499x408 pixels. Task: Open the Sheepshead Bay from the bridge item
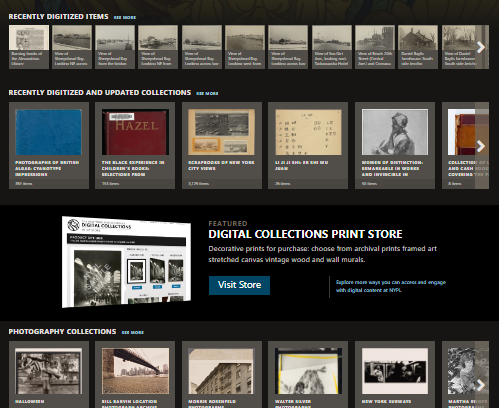[x=115, y=47]
